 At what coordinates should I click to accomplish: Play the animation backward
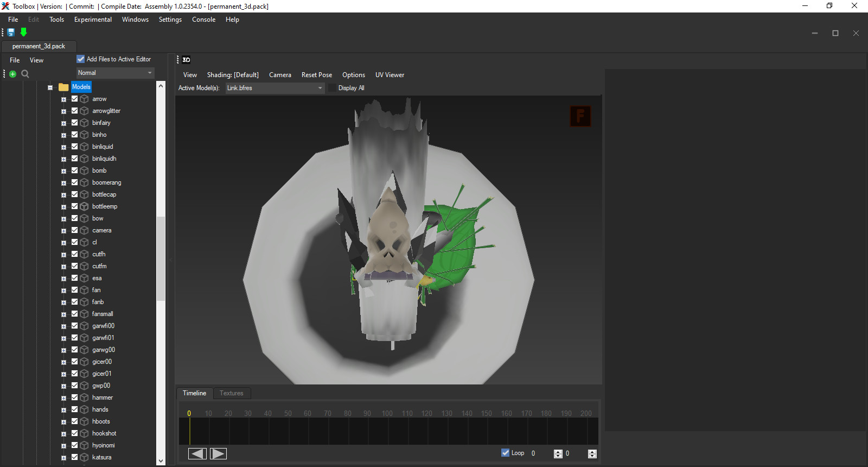197,453
